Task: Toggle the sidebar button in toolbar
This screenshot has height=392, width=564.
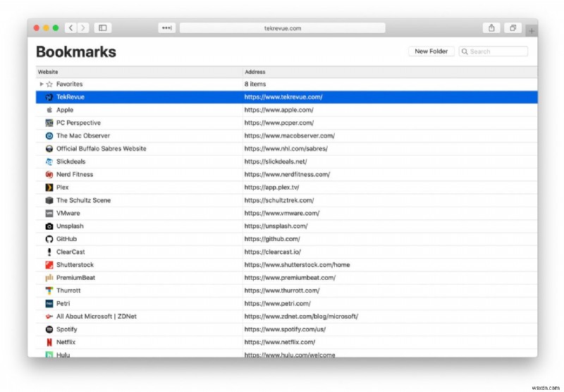Action: 102,27
